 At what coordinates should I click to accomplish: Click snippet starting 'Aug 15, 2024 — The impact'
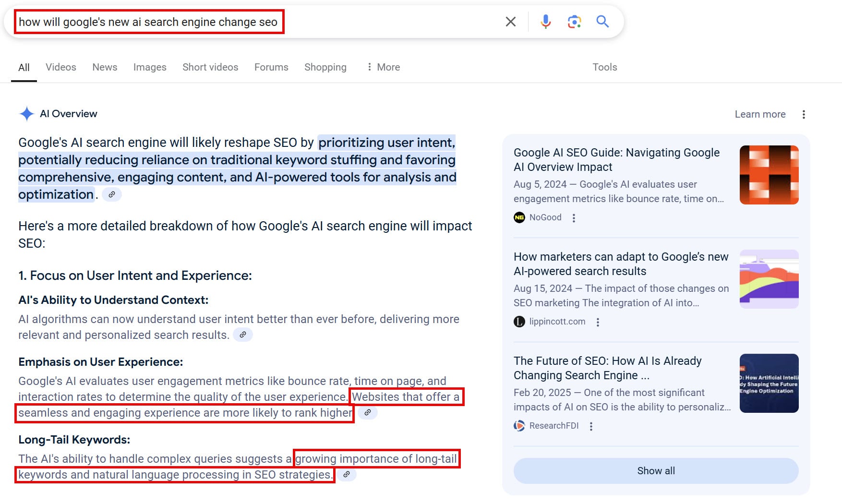[621, 296]
